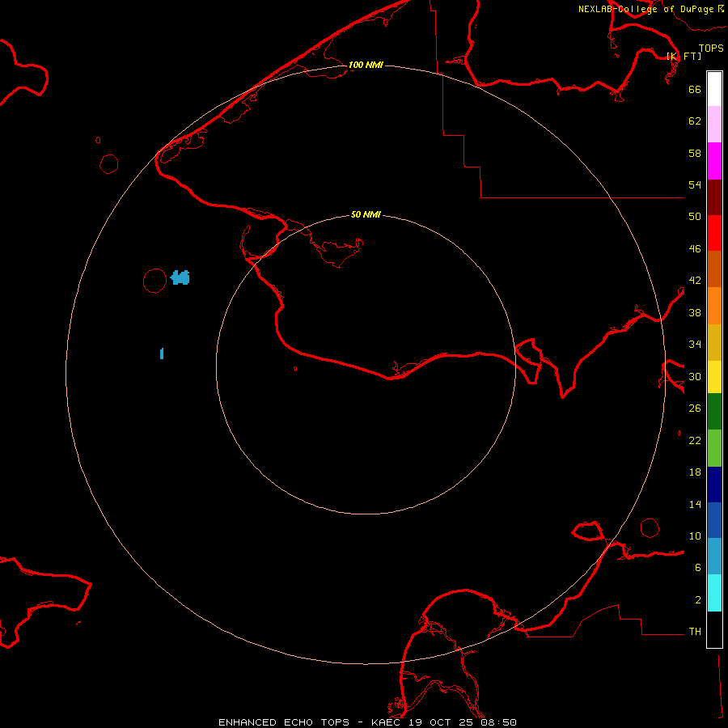Click the TH threshold label on the legend
Viewport: 728px width, 728px height.
(695, 632)
